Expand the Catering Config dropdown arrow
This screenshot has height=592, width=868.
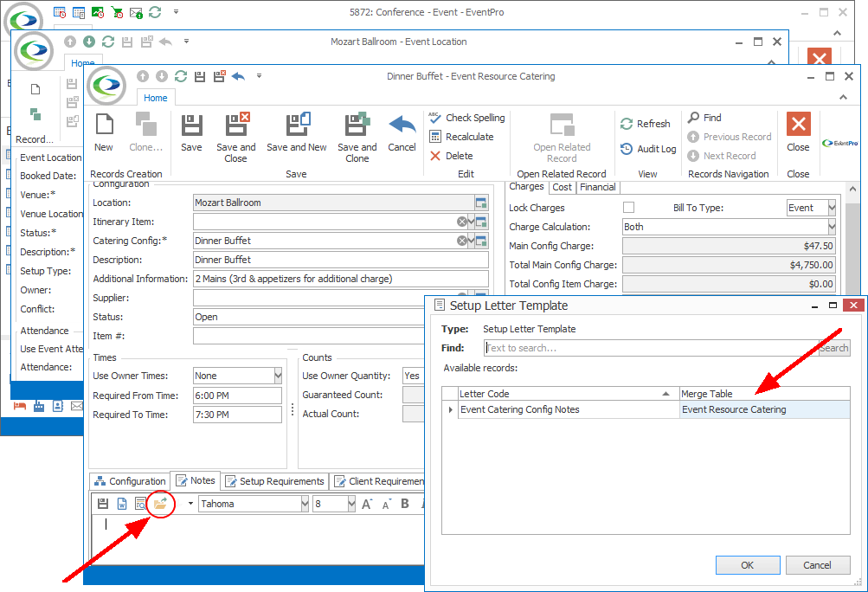tap(471, 241)
